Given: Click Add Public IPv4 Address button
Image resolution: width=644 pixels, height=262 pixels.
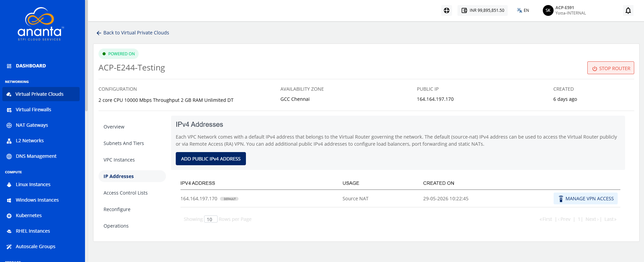Looking at the screenshot, I should point(211,159).
